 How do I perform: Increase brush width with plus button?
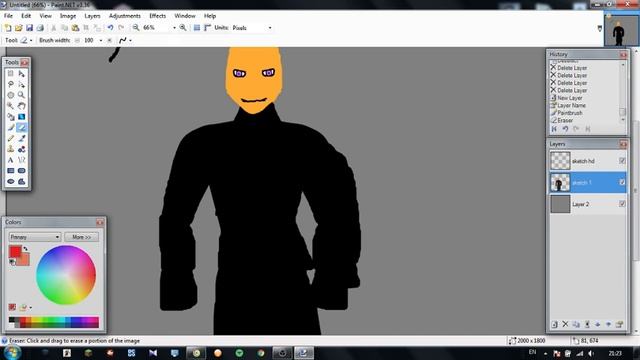tap(109, 40)
